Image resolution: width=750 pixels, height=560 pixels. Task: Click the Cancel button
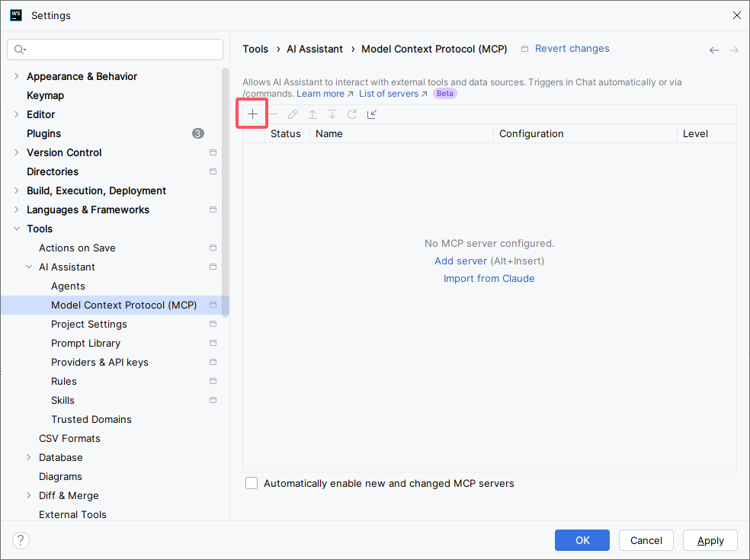pyautogui.click(x=646, y=540)
